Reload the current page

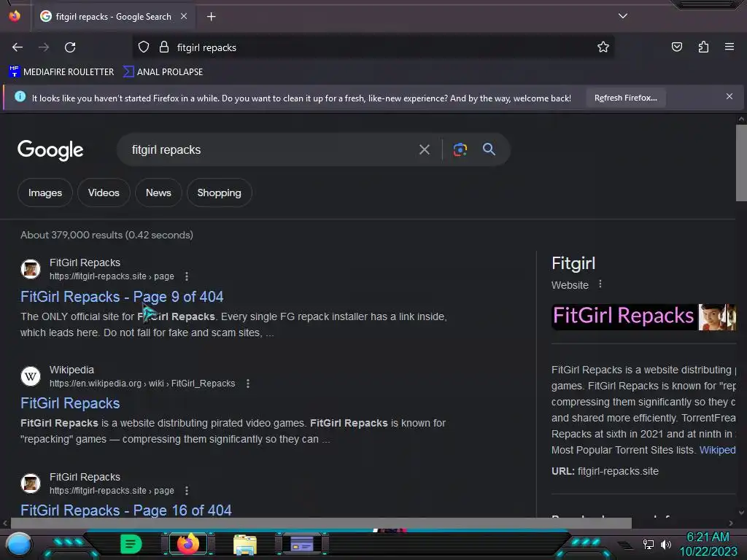click(70, 47)
